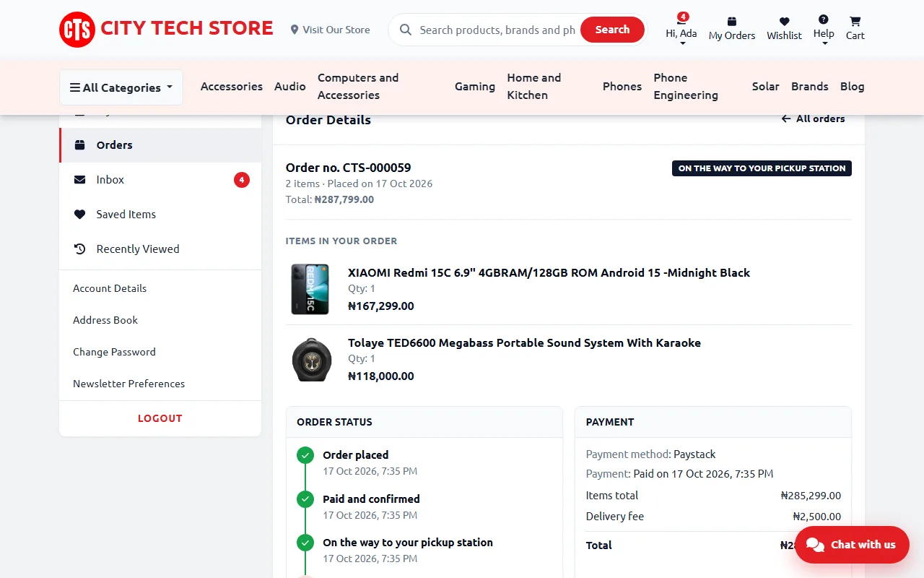Open the Phones menu item

(x=622, y=87)
